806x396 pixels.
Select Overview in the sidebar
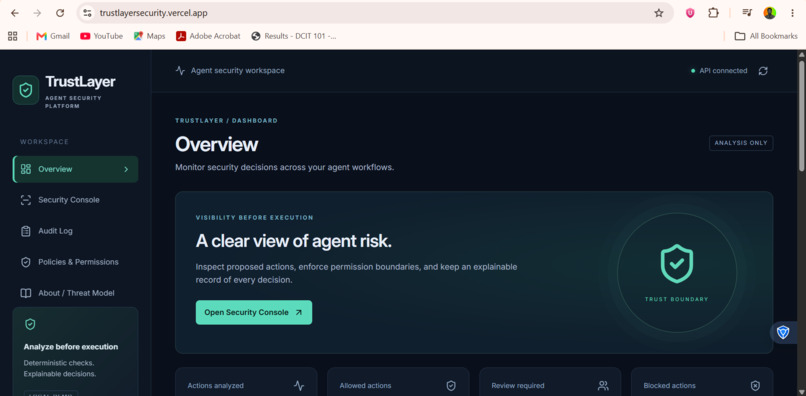click(x=75, y=169)
